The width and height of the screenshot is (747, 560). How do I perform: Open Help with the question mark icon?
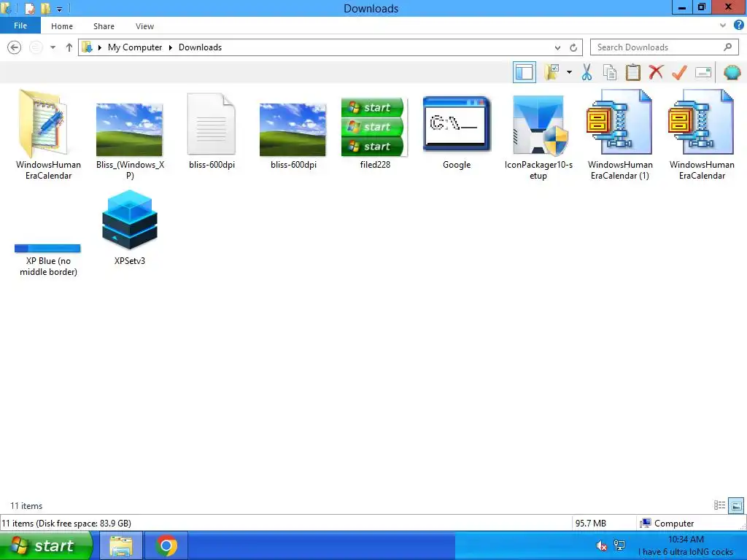[738, 26]
